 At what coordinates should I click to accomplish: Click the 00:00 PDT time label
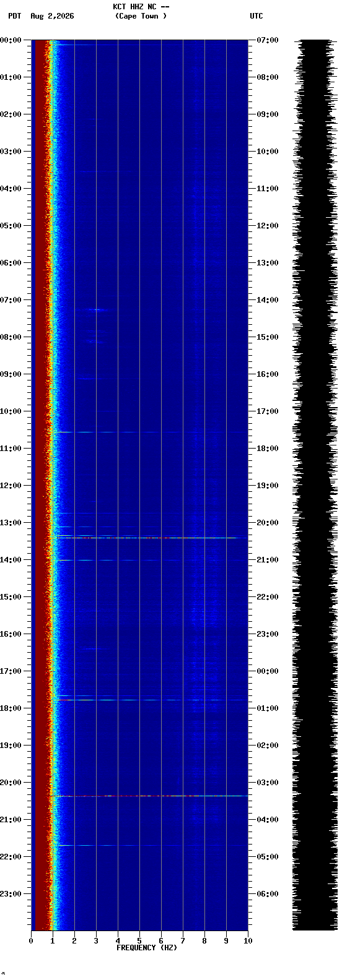coord(11,40)
